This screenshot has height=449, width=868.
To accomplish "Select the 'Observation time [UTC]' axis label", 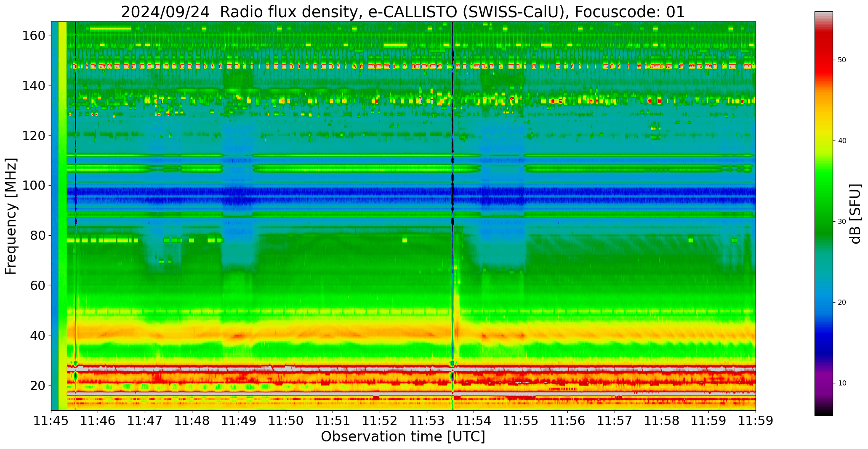I will tap(403, 436).
